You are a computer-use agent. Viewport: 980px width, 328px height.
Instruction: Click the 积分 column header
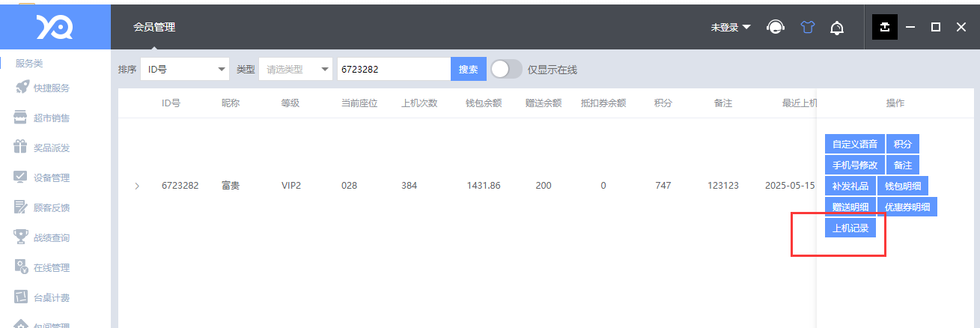point(663,103)
